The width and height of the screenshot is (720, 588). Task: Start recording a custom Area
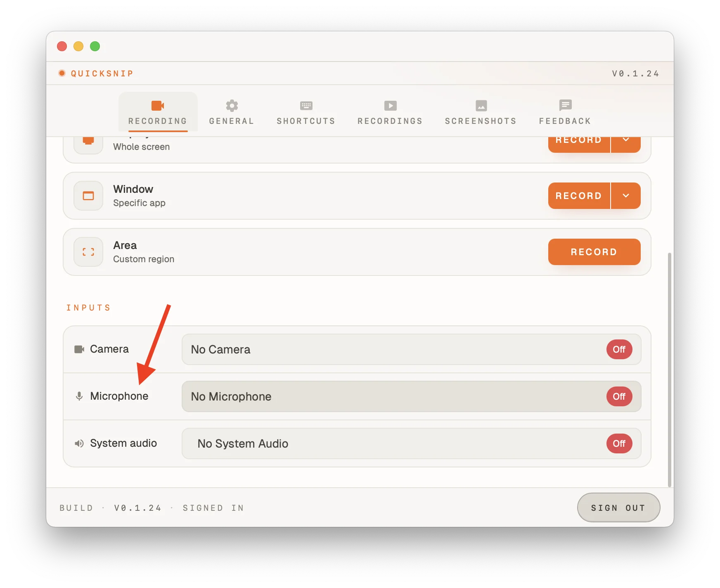click(x=594, y=252)
